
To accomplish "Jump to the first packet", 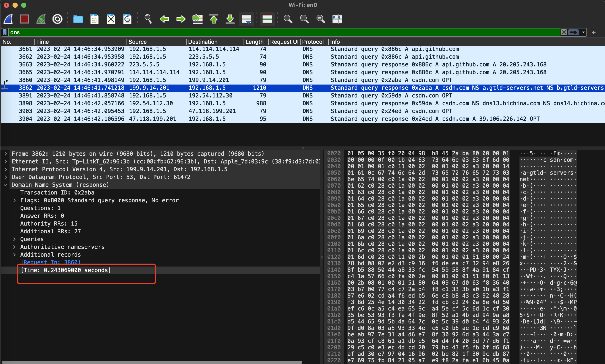I will click(214, 19).
